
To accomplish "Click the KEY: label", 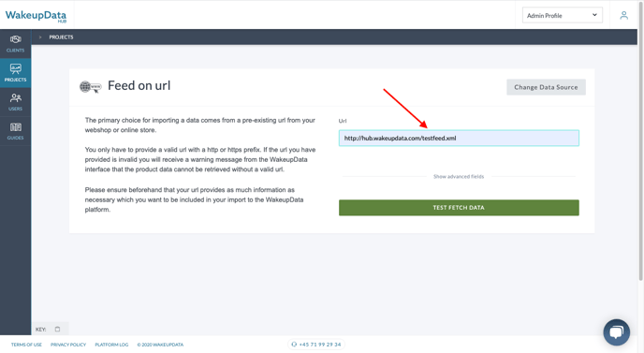I will coord(40,330).
